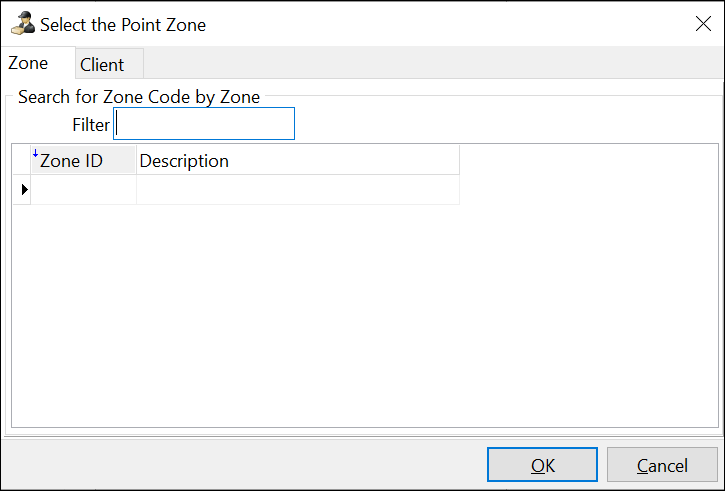
Task: Close the Select the Point Zone dialog
Action: click(703, 24)
